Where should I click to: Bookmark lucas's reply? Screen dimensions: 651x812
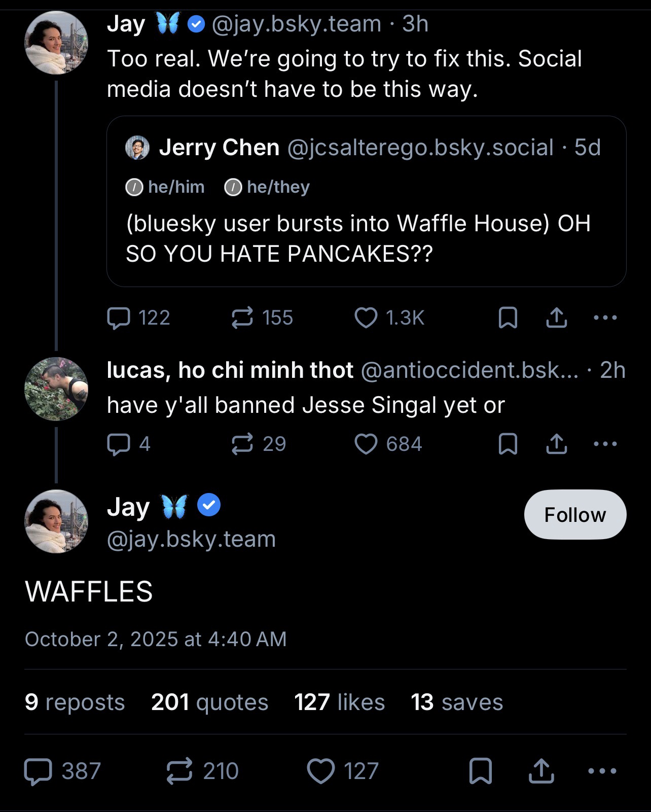coord(508,444)
